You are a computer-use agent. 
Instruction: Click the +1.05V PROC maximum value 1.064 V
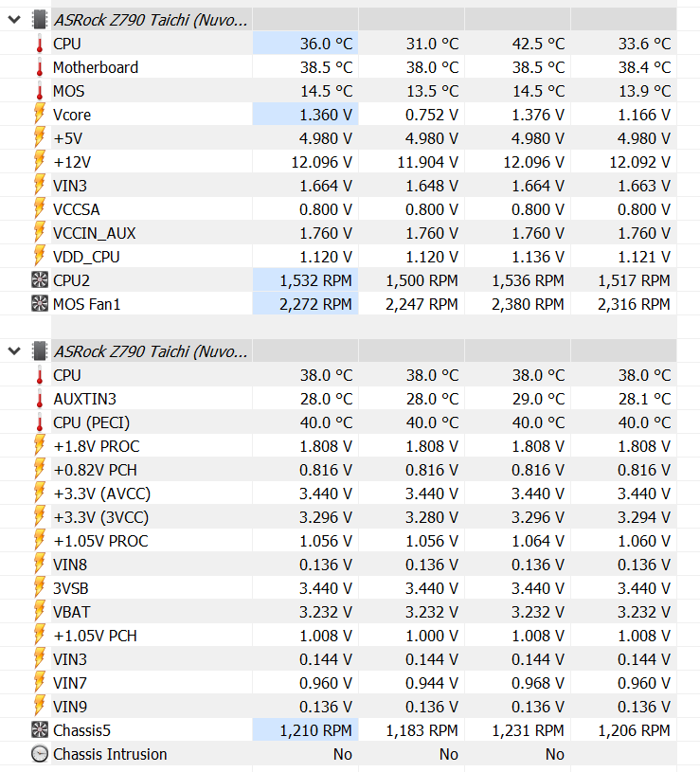coord(538,541)
